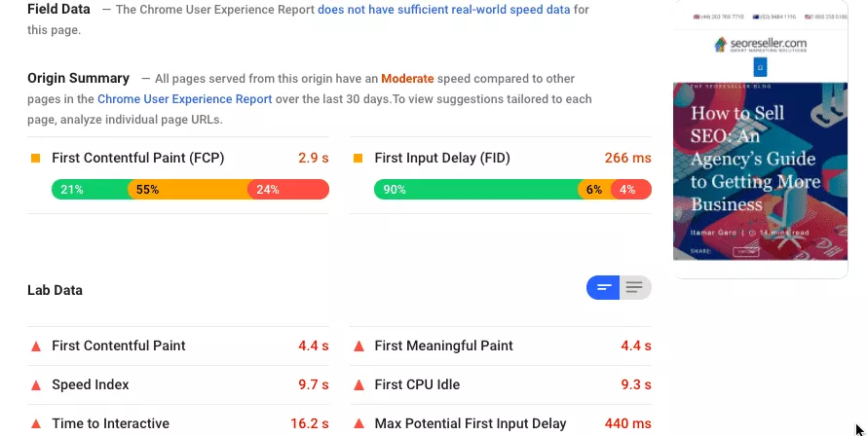The height and width of the screenshot is (436, 868).
Task: Switch Lab Data to the expanded detail view
Action: [636, 287]
